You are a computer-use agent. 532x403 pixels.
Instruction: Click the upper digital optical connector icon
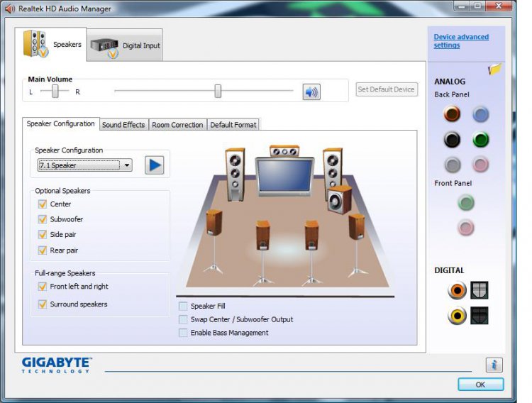coord(479,290)
